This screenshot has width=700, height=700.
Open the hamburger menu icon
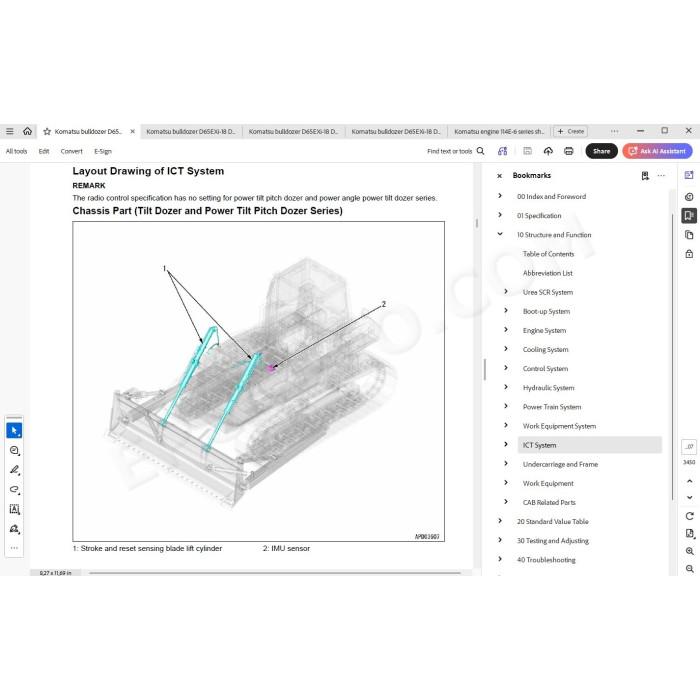[9, 131]
